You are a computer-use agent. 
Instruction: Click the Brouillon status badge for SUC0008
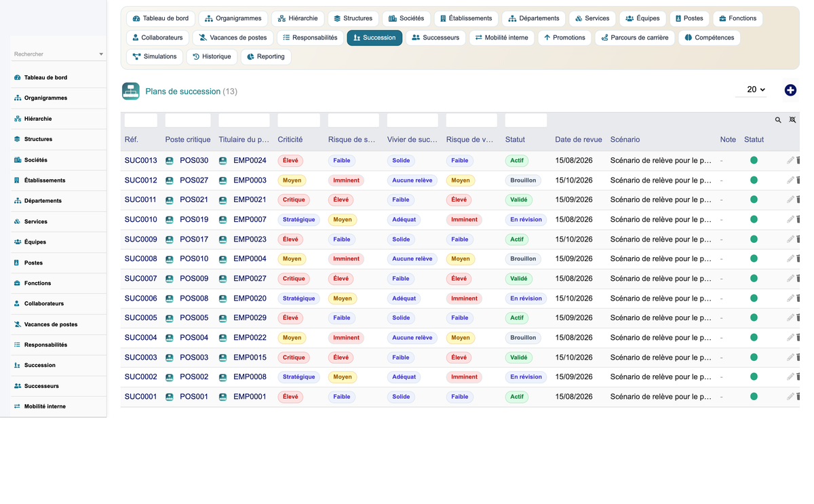pos(523,259)
